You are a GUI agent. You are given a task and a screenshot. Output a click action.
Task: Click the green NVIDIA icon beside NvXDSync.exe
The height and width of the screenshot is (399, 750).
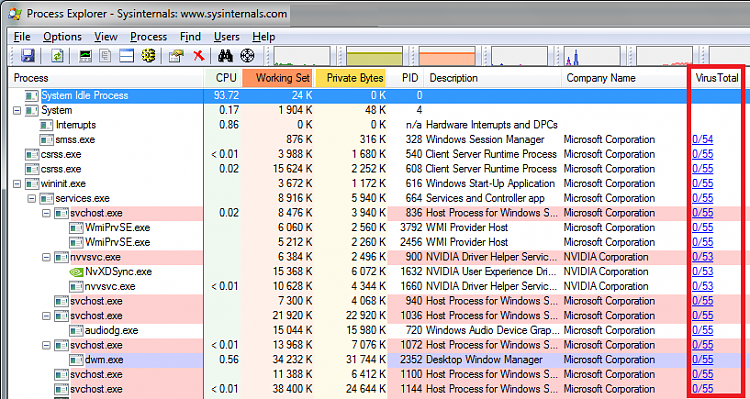point(76,272)
